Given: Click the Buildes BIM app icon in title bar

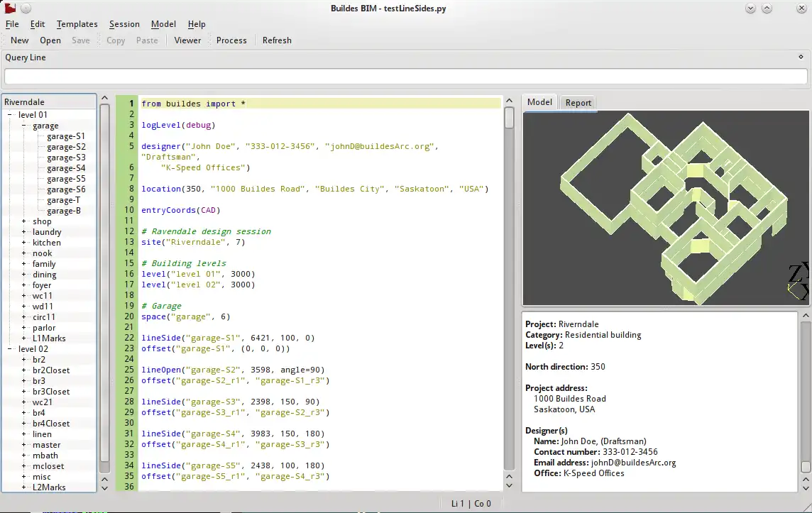Looking at the screenshot, I should (x=10, y=9).
